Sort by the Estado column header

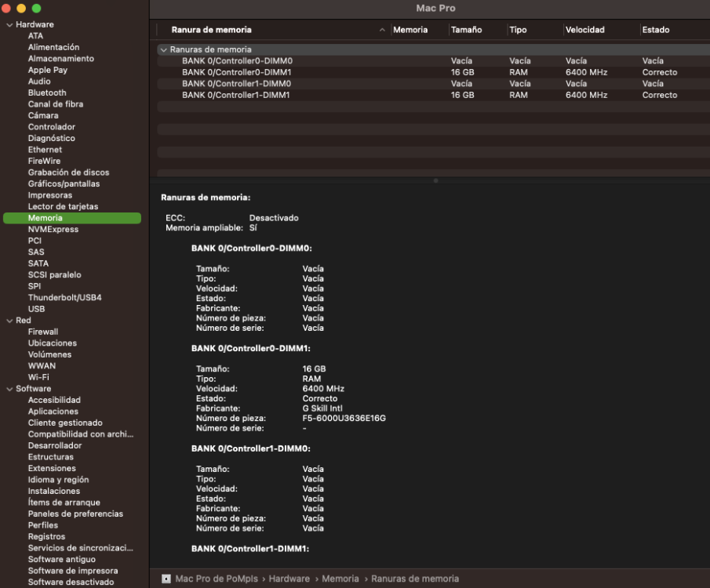point(656,30)
